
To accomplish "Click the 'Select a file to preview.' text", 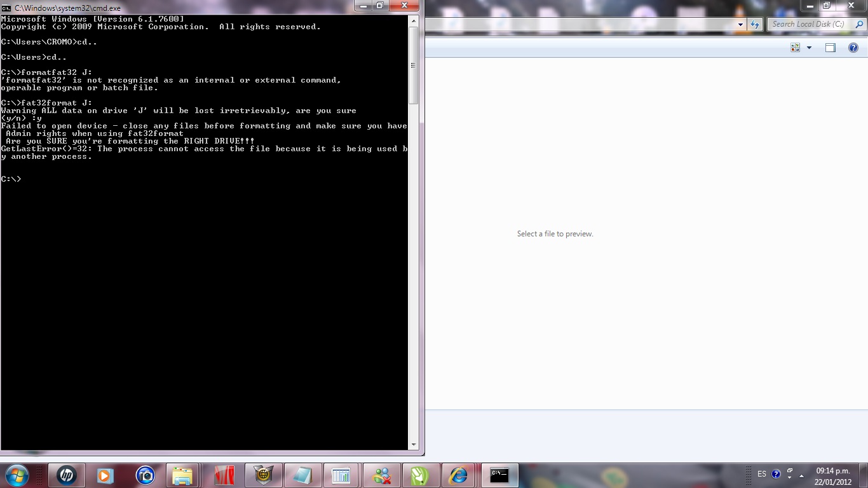I will (x=555, y=234).
